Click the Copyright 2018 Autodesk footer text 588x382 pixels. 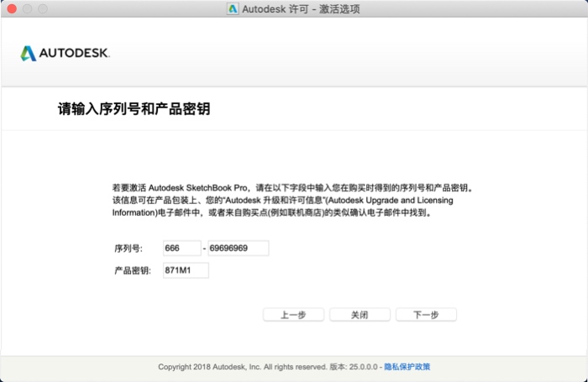(x=242, y=367)
